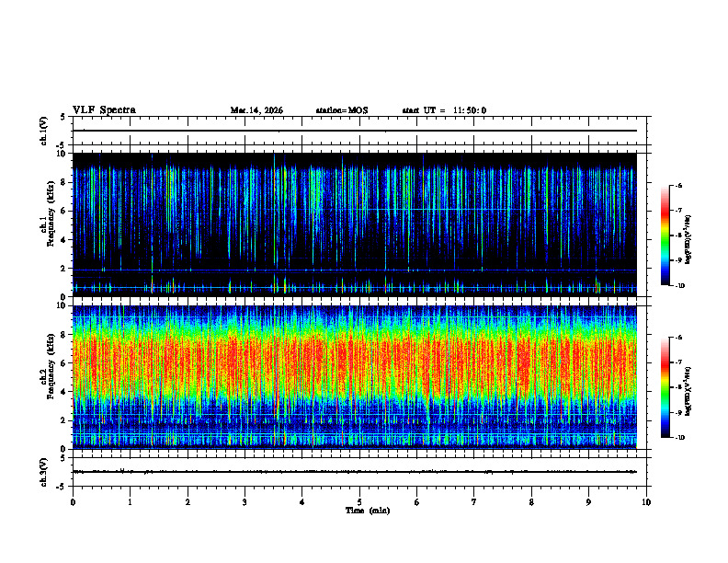Click time-axis tick label "4"

(302, 502)
